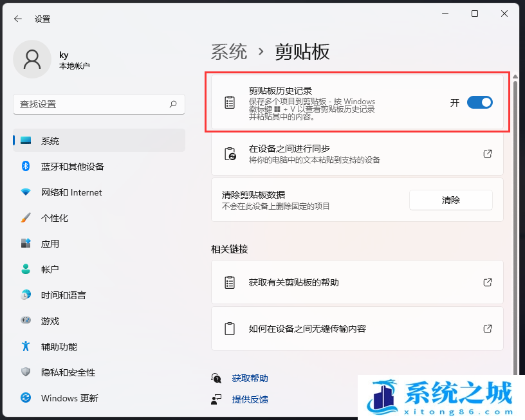The image size is (525, 420).
Task: Open 隐私和安全性 settings
Action: (68, 372)
